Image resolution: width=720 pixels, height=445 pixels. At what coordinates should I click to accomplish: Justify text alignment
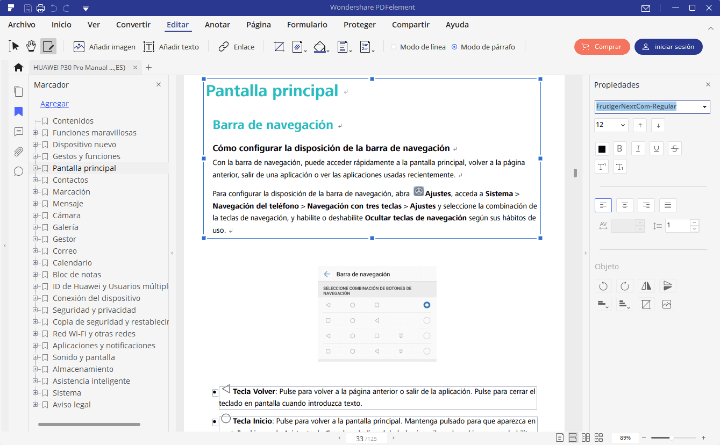coord(668,205)
